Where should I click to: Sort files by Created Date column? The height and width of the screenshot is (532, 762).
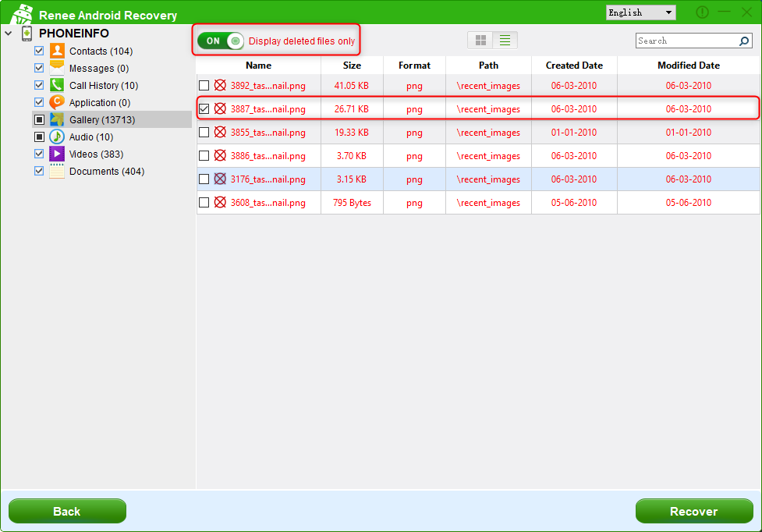[574, 66]
